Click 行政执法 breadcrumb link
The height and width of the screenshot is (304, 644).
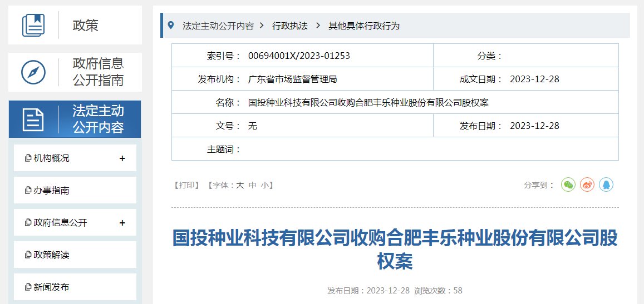tap(290, 26)
